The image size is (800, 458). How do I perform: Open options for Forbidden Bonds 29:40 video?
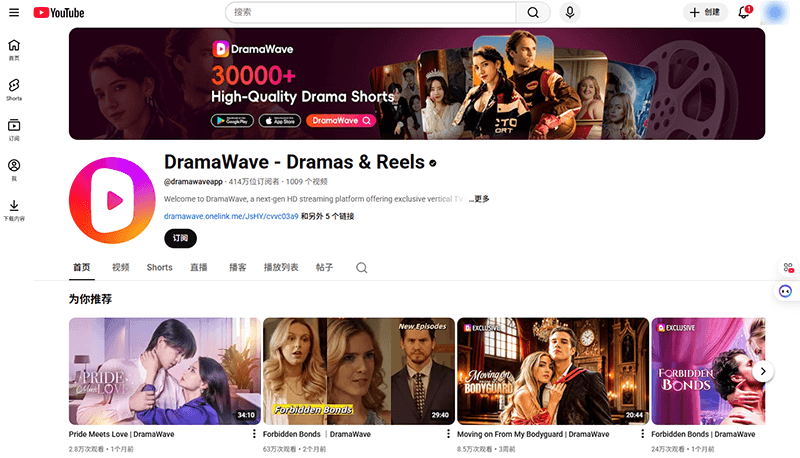(x=448, y=434)
